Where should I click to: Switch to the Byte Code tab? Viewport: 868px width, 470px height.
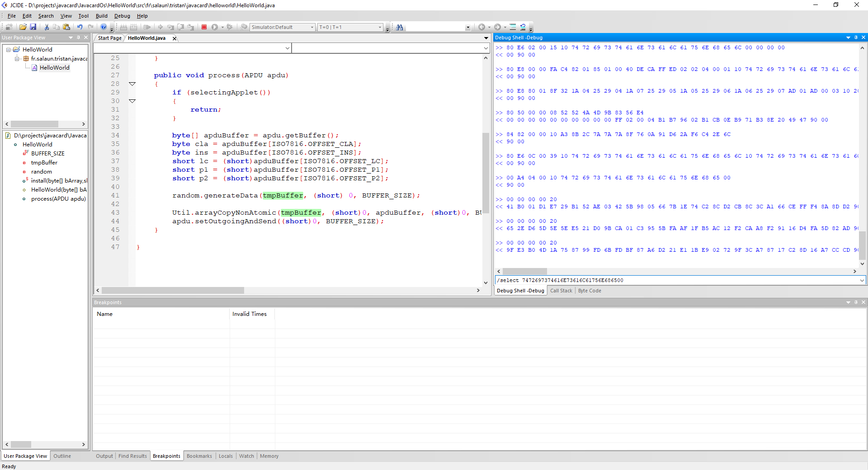pos(590,291)
